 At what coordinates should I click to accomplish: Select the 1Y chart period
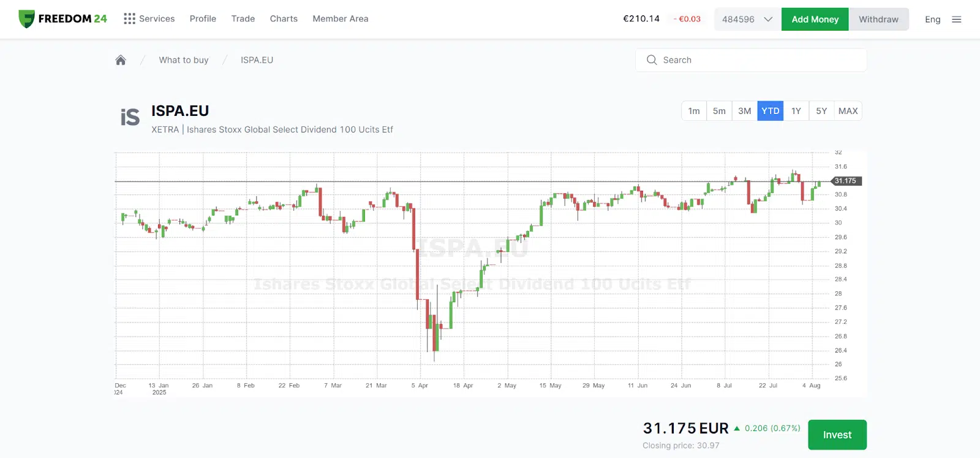pos(796,111)
